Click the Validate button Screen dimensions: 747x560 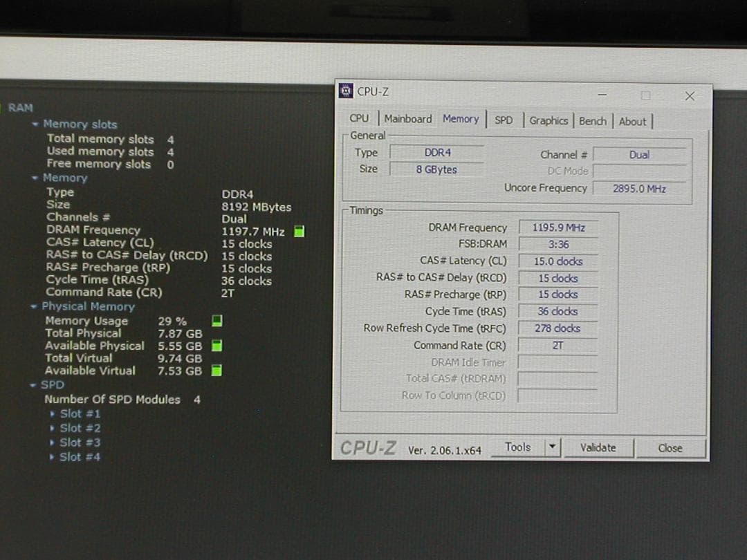coord(598,447)
